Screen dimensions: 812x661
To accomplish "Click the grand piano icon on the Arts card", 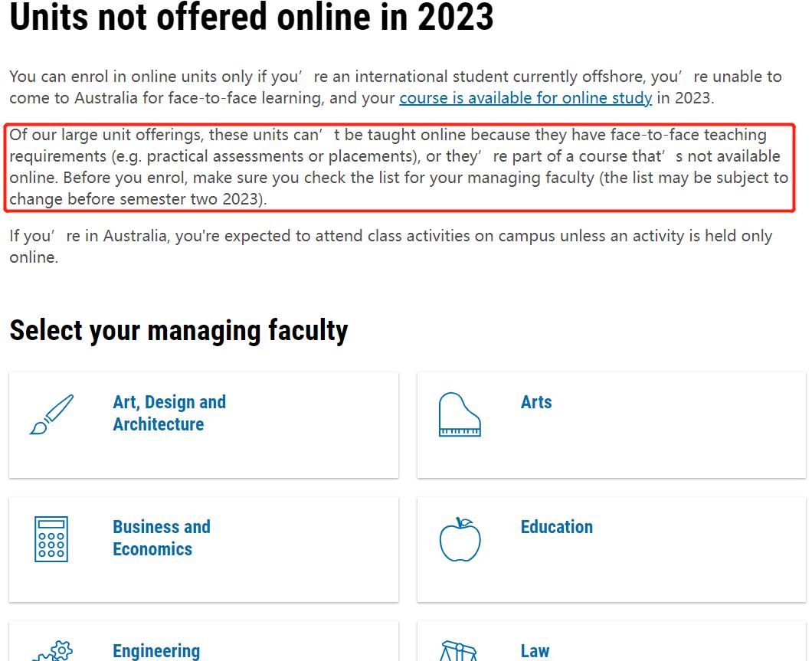I will (460, 413).
